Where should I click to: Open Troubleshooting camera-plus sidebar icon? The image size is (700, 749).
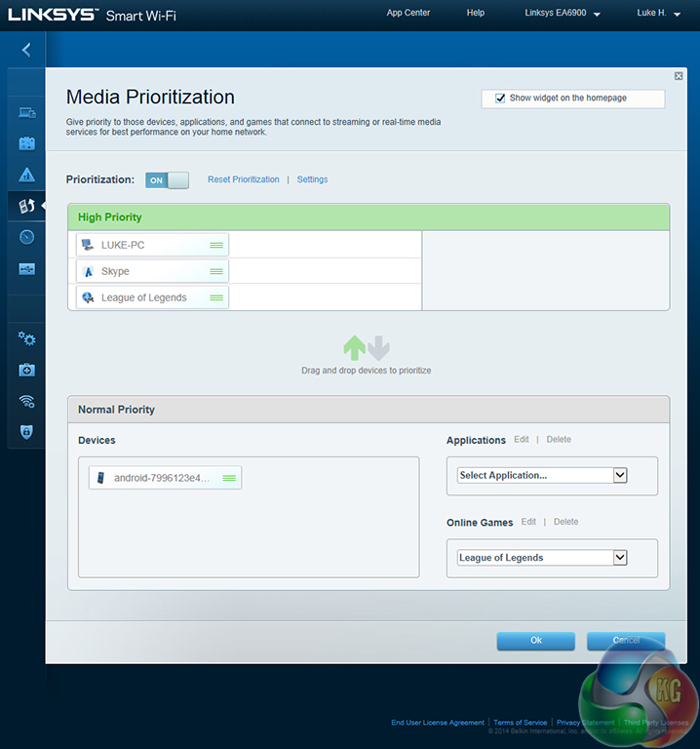[26, 370]
